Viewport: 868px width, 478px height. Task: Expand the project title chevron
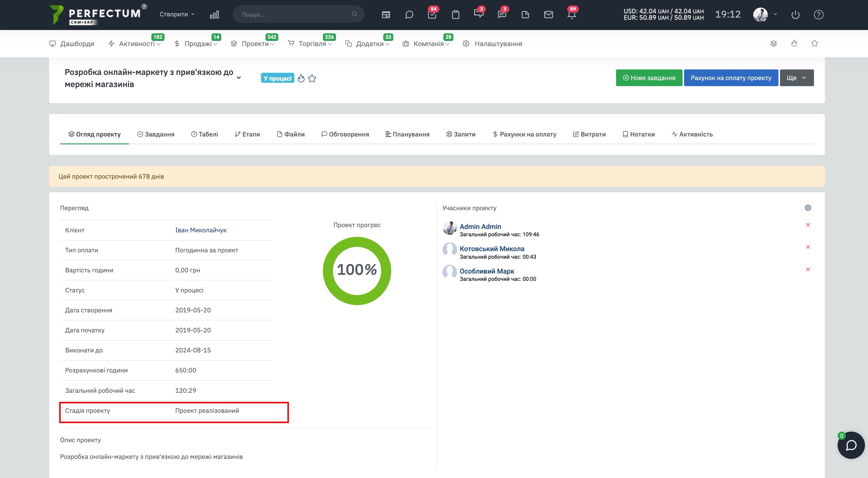(239, 78)
